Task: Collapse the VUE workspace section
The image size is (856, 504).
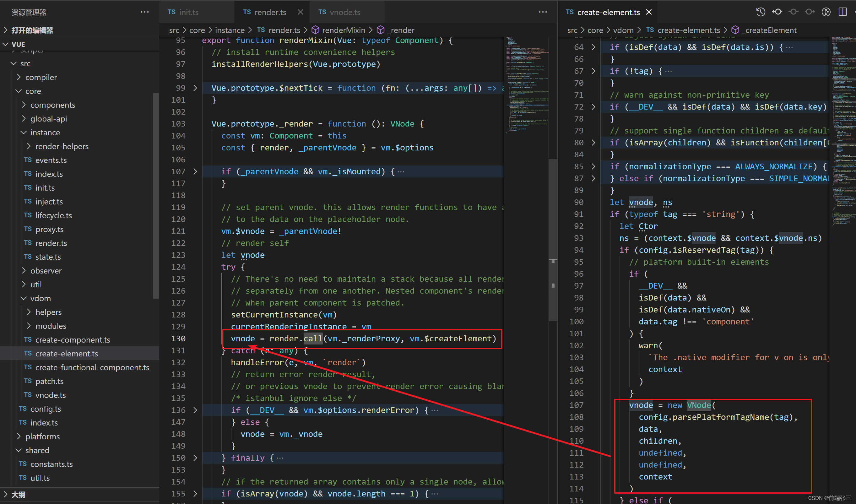Action: point(79,44)
